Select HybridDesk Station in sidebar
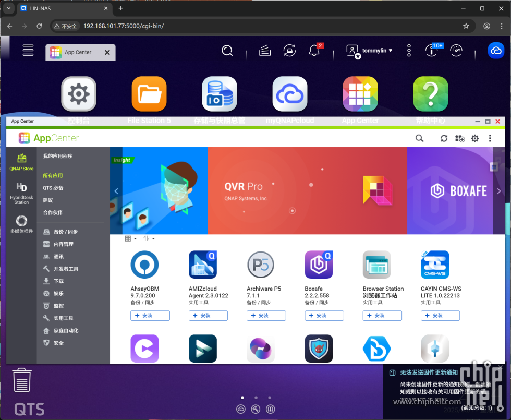This screenshot has width=511, height=420. 21,194
